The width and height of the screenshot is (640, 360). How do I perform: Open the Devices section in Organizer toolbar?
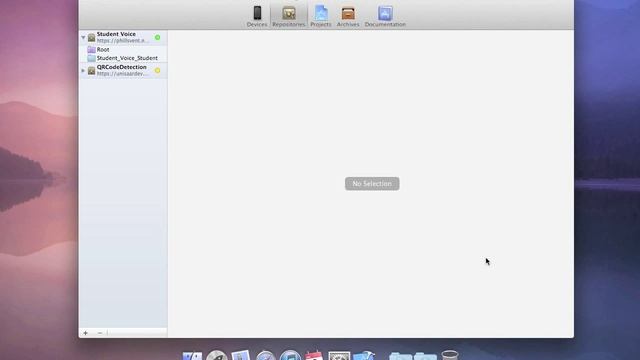coord(257,16)
